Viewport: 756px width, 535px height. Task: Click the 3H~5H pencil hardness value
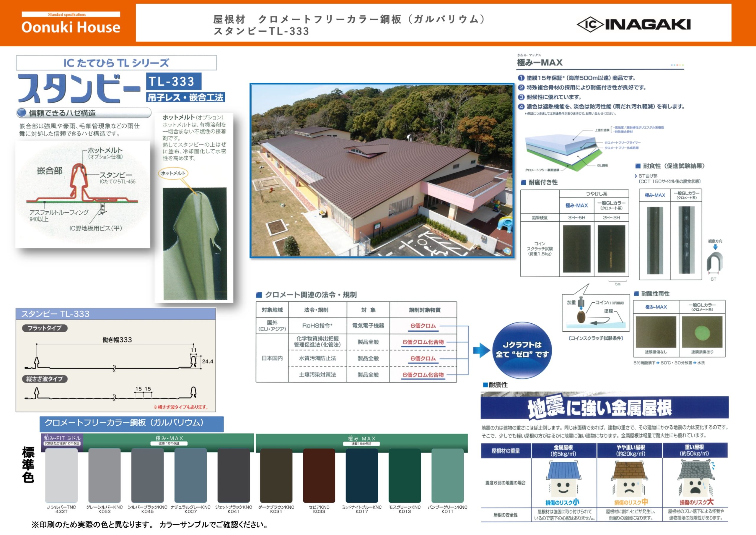tap(576, 218)
